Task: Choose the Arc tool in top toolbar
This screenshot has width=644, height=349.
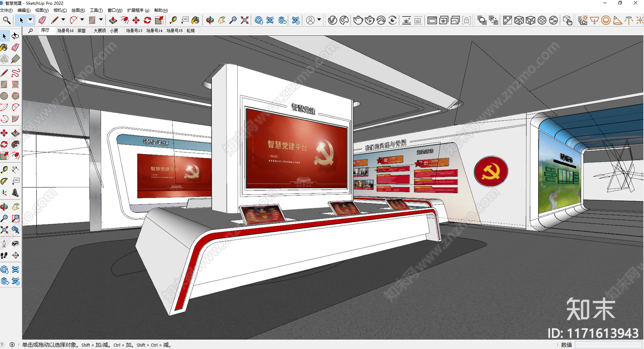Action: coord(73,20)
